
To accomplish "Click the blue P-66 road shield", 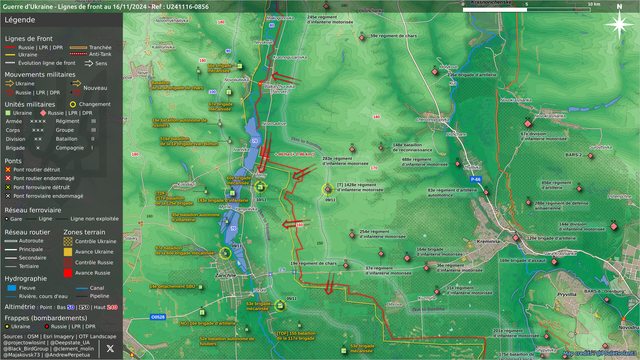I will pos(476,179).
